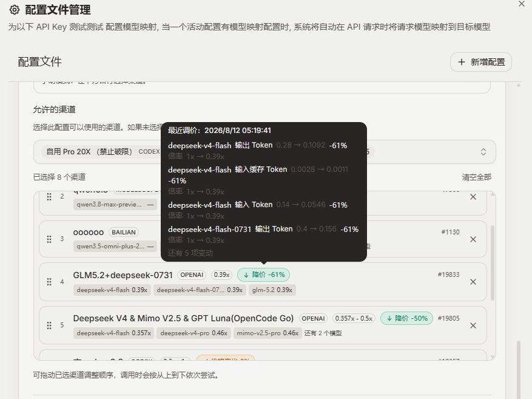Grab the drag handle of row 3 oooooo
The image size is (532, 399).
(x=49, y=239)
